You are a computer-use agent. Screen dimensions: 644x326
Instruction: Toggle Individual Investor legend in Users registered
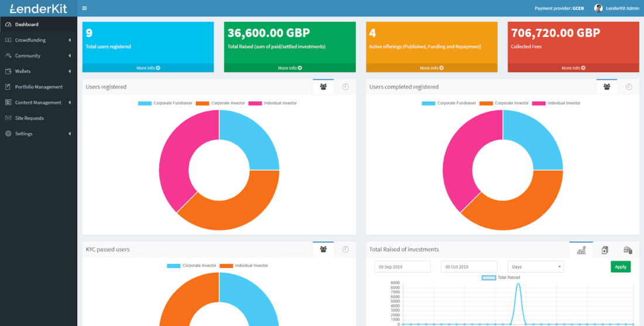[272, 103]
